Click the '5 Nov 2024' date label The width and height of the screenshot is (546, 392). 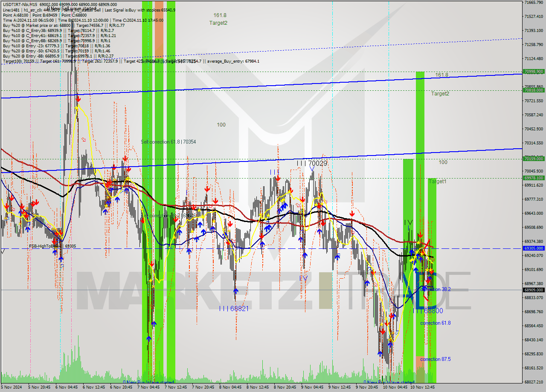tap(11, 388)
